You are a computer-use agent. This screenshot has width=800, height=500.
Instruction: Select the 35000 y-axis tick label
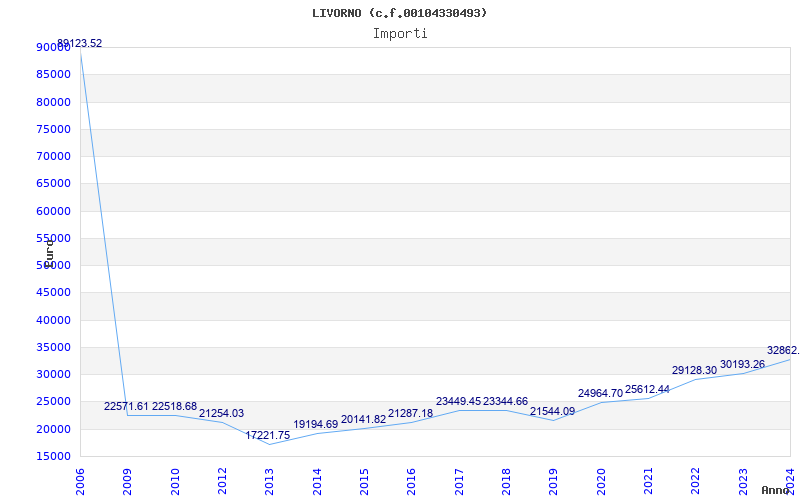coord(54,347)
